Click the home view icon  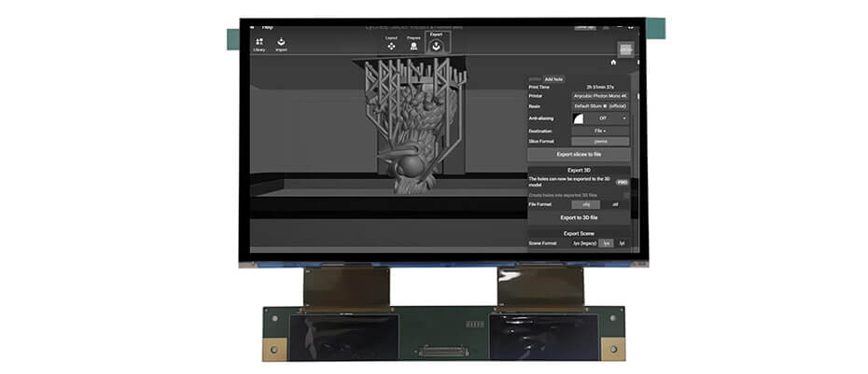pyautogui.click(x=613, y=62)
